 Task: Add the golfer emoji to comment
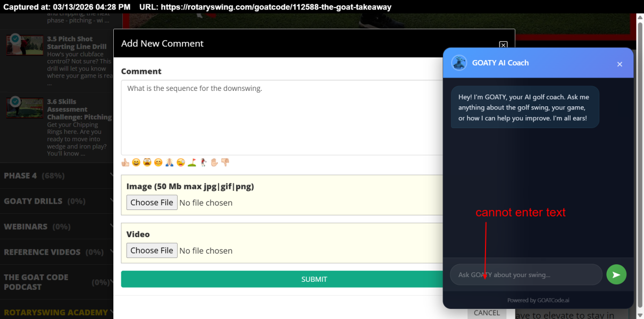(203, 163)
